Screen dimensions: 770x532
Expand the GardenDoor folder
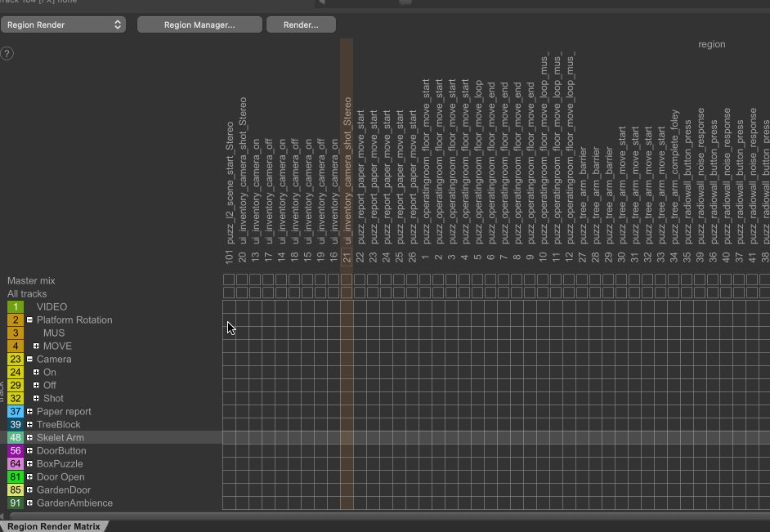29,490
